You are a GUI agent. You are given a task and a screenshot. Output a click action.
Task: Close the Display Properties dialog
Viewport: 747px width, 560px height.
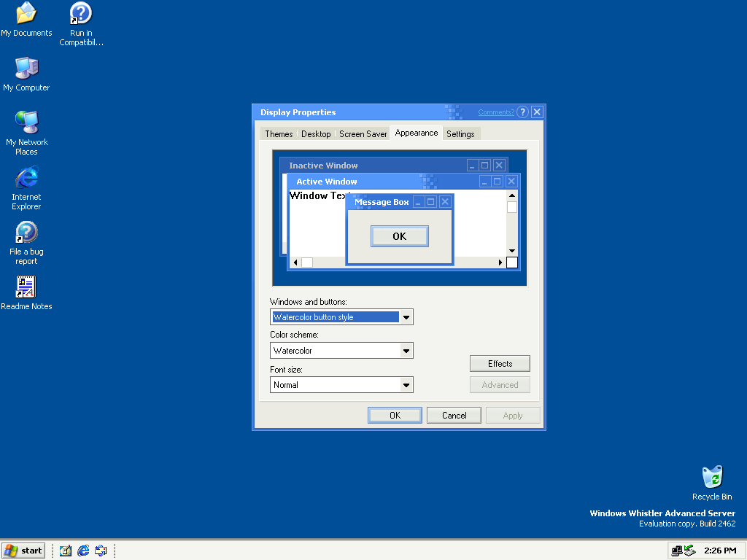[x=537, y=112]
